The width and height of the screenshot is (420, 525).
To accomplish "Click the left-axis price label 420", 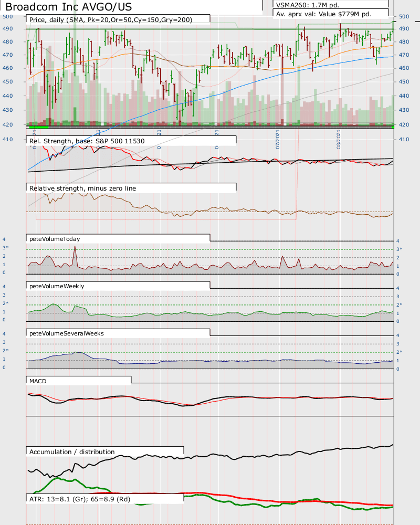I will [x=7, y=124].
